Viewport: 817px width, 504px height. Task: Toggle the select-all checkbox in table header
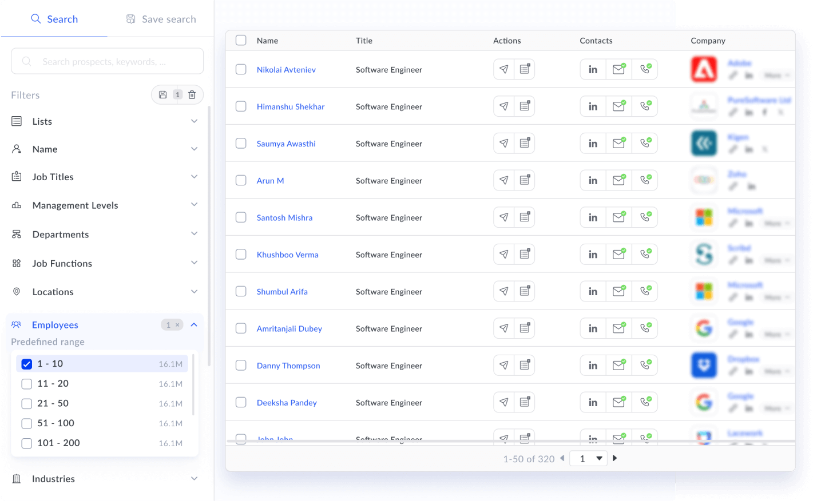tap(241, 41)
